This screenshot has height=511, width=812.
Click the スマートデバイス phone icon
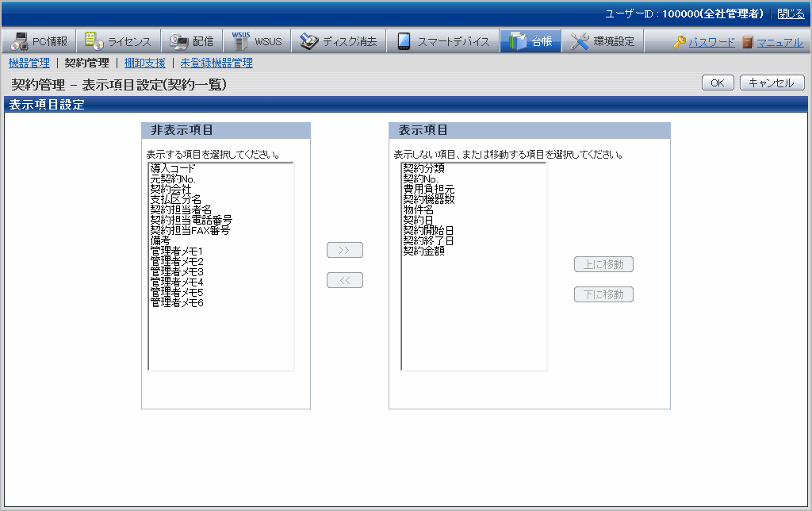coord(404,41)
